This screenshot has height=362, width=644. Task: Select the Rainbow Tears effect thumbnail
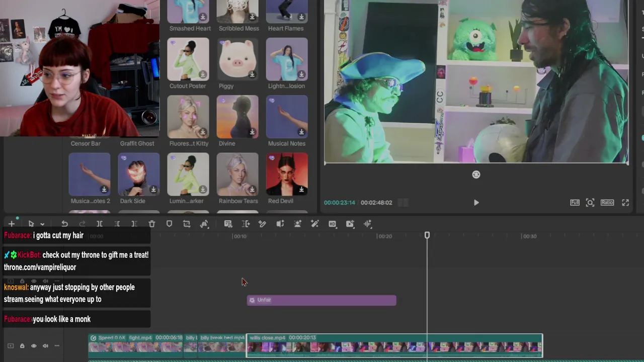[x=237, y=174]
